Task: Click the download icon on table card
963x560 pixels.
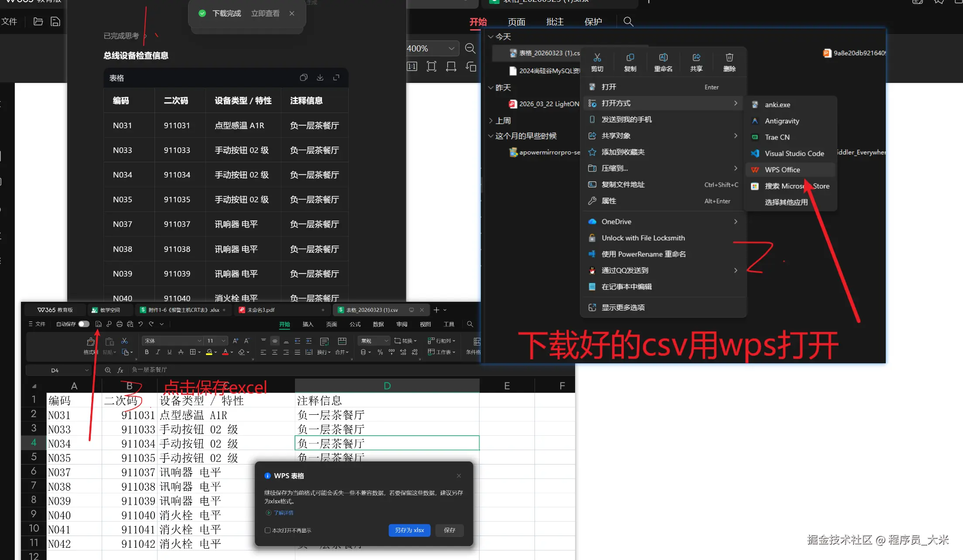Action: click(x=320, y=78)
